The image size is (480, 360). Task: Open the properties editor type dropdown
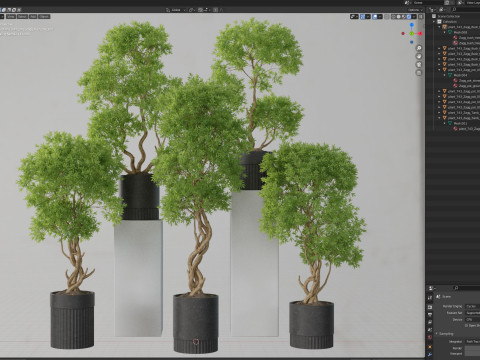pos(432,288)
